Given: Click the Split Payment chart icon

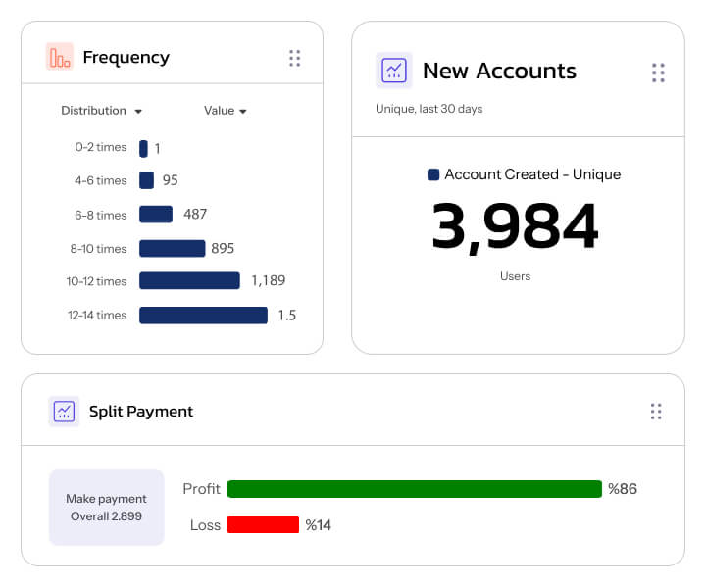Looking at the screenshot, I should [x=64, y=411].
